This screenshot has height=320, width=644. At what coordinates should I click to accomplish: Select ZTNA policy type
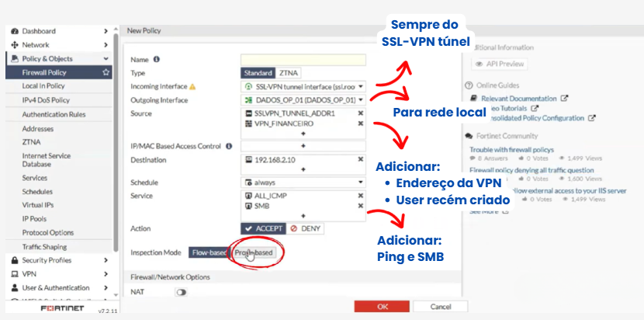pos(289,73)
